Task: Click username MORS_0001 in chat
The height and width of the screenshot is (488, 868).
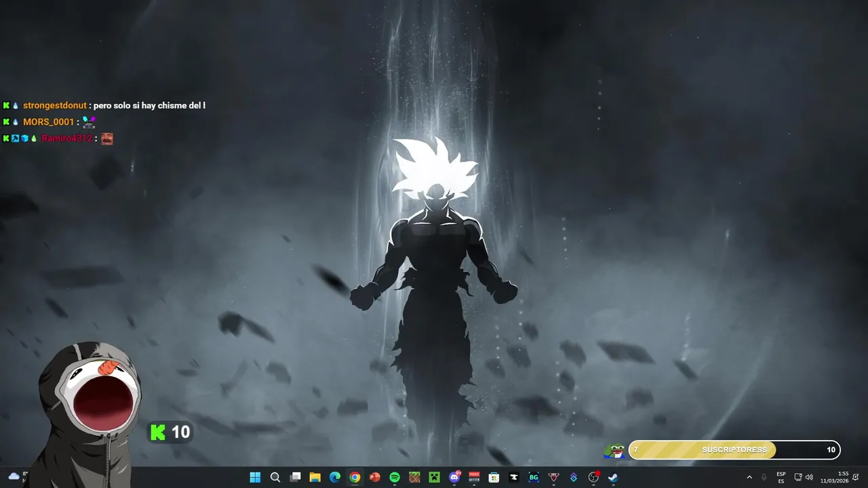Action: 48,122
